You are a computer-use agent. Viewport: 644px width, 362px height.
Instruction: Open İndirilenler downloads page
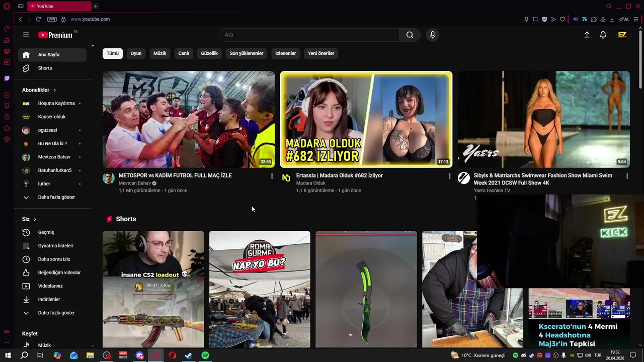tap(52, 299)
